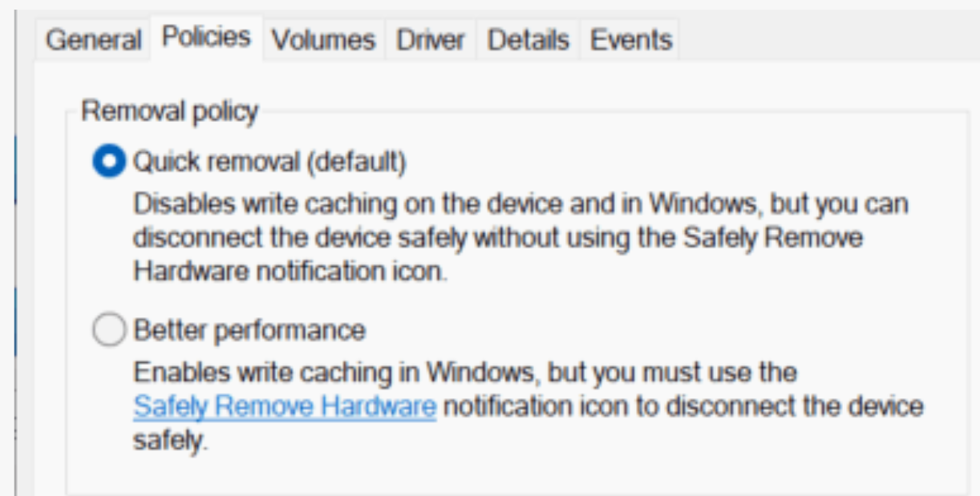Screen dimensions: 980x496
Task: Select the Quick removal radio button
Action: 109,162
